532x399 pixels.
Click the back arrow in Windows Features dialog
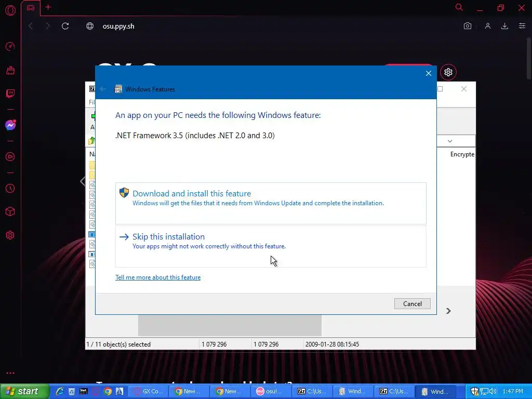coord(103,89)
